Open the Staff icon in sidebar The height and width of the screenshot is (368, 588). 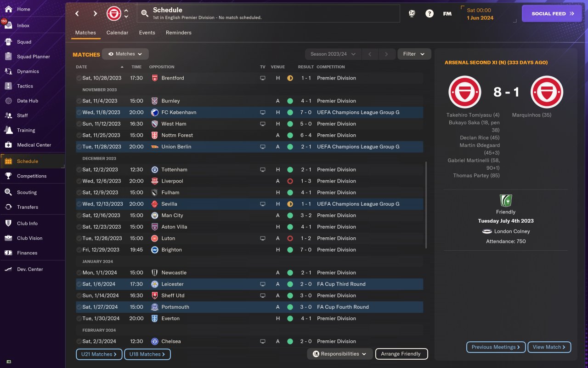click(x=8, y=115)
